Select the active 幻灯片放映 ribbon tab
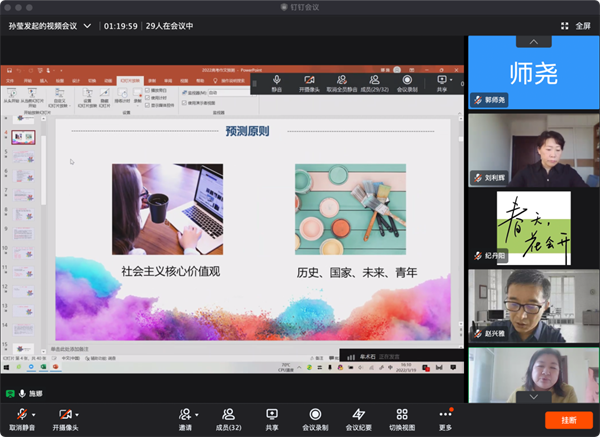 pyautogui.click(x=130, y=81)
